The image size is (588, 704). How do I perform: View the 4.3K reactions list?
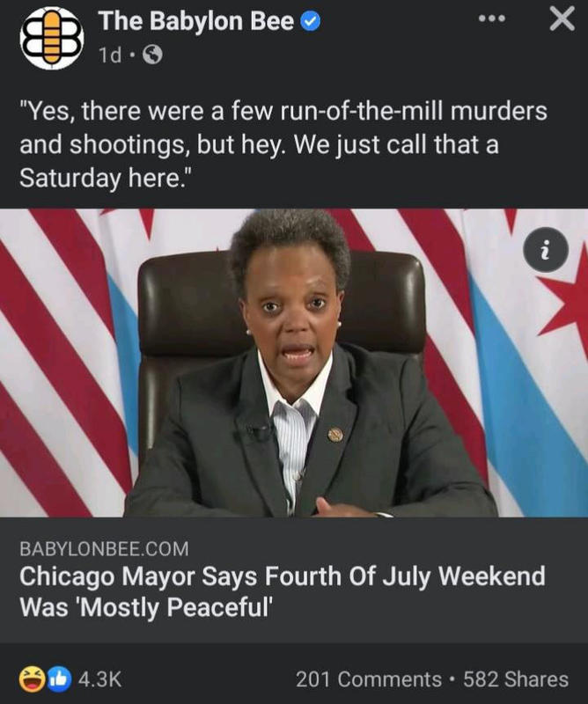pyautogui.click(x=99, y=679)
